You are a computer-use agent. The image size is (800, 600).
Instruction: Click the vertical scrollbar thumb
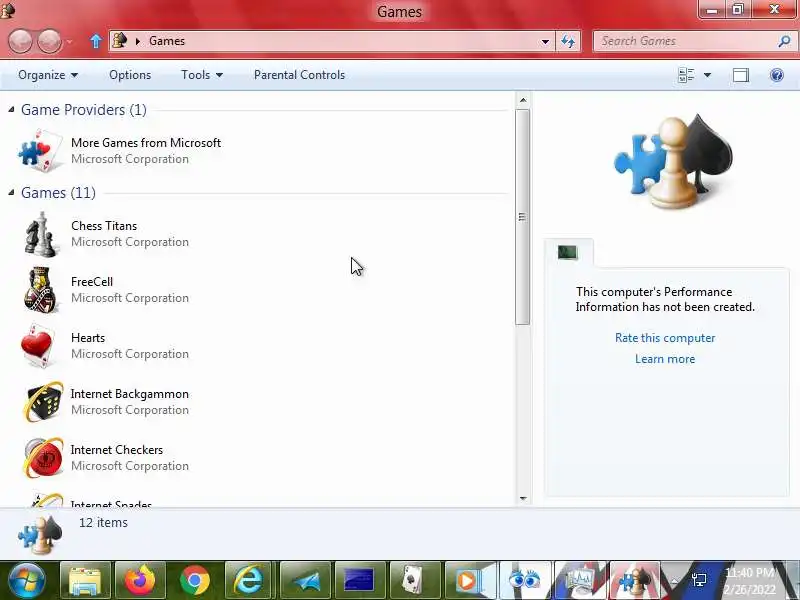[x=522, y=217]
